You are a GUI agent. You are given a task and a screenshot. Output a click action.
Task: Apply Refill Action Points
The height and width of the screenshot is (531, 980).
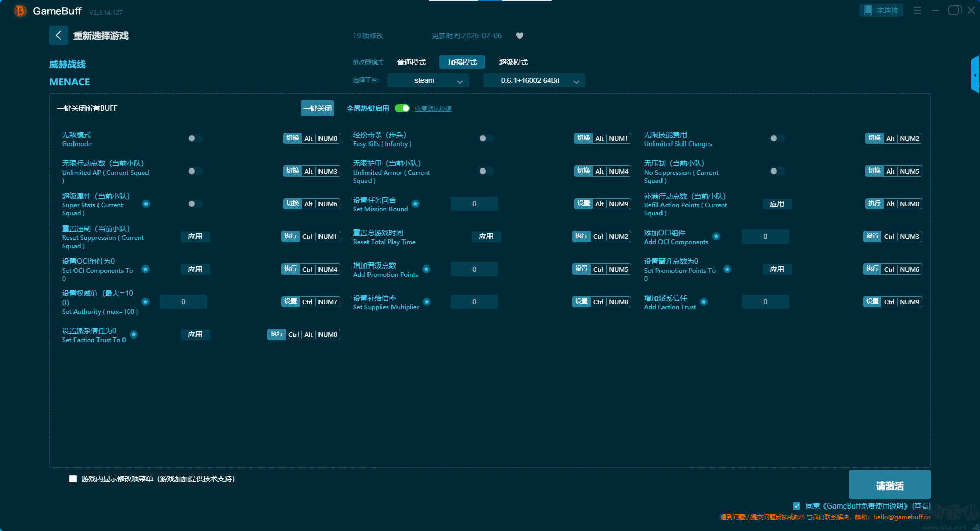click(777, 204)
